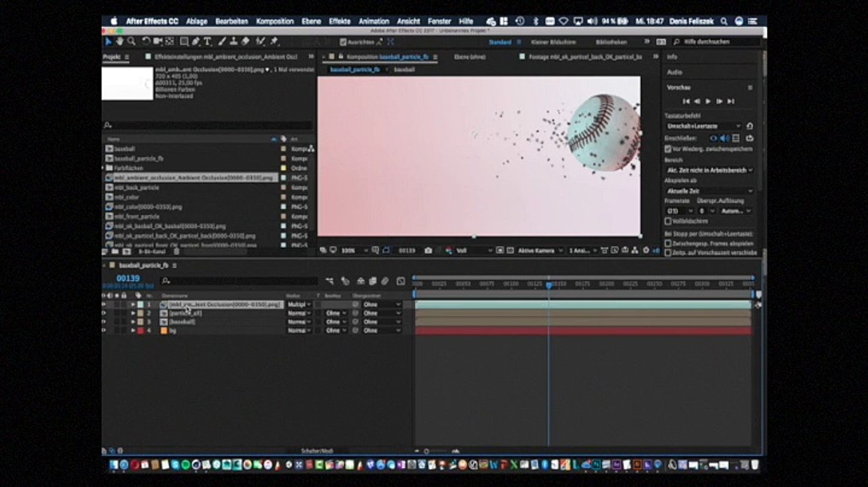Hide the Ambient Occlusion layer eye
The image size is (868, 487).
104,305
